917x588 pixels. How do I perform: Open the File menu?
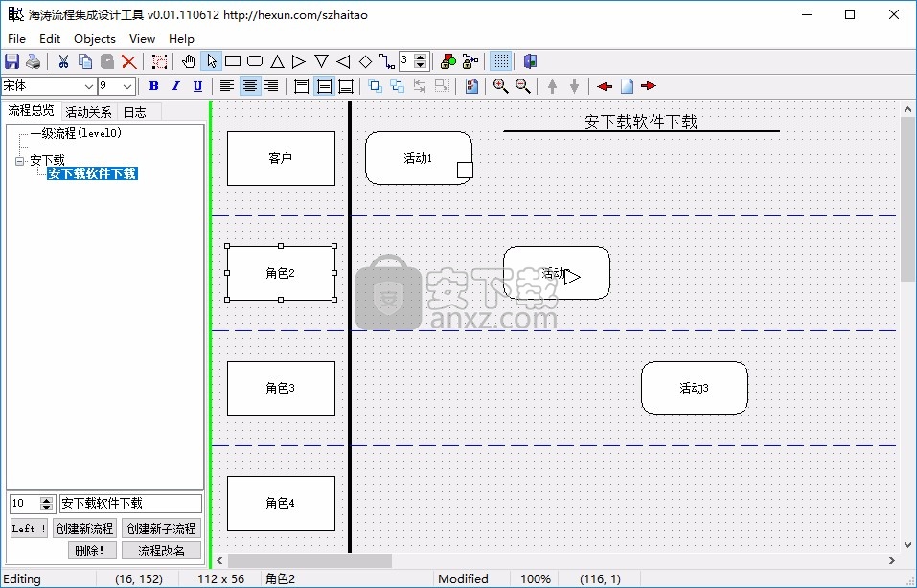(16, 38)
